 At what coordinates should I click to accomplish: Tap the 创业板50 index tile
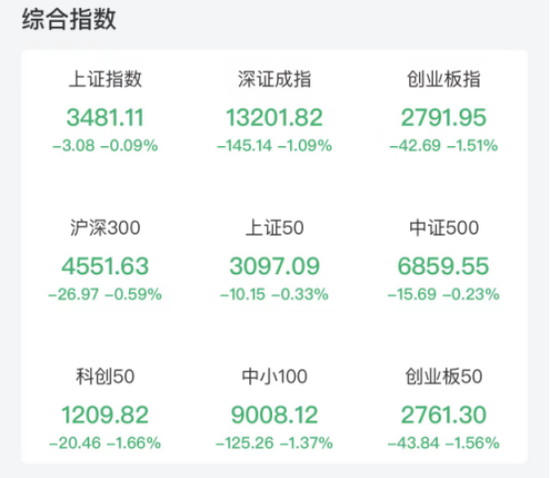[x=444, y=409]
